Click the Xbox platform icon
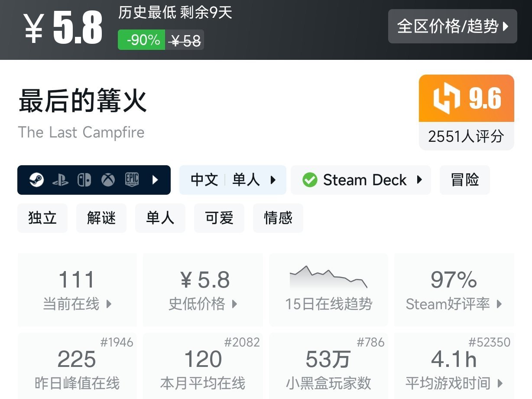The width and height of the screenshot is (532, 399). coord(108,180)
